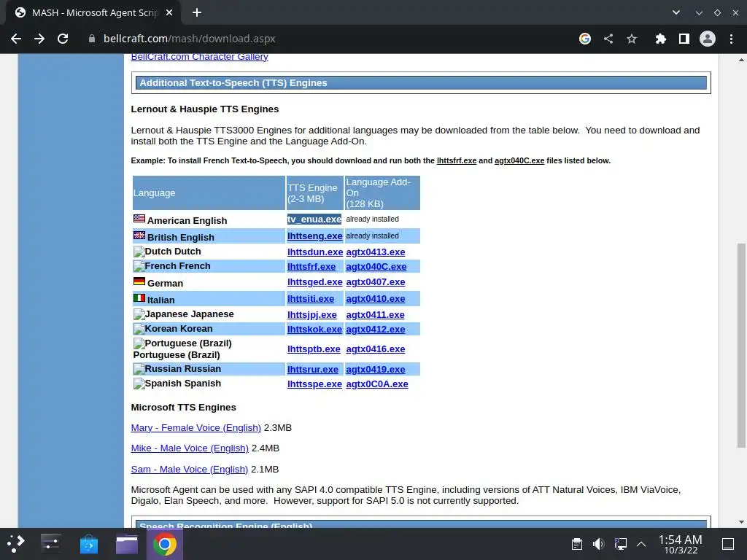The height and width of the screenshot is (560, 747).
Task: Click the page vertical scrollbar thumb
Action: pyautogui.click(x=741, y=345)
